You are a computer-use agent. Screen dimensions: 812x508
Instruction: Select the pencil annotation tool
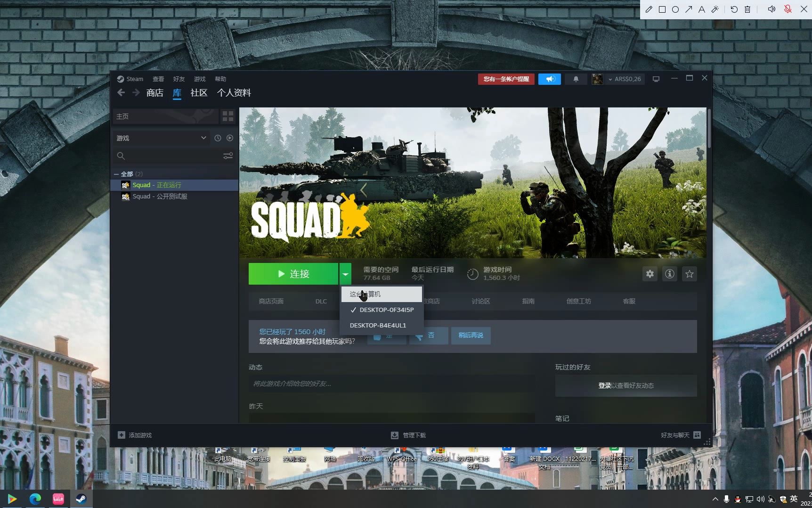pyautogui.click(x=649, y=9)
